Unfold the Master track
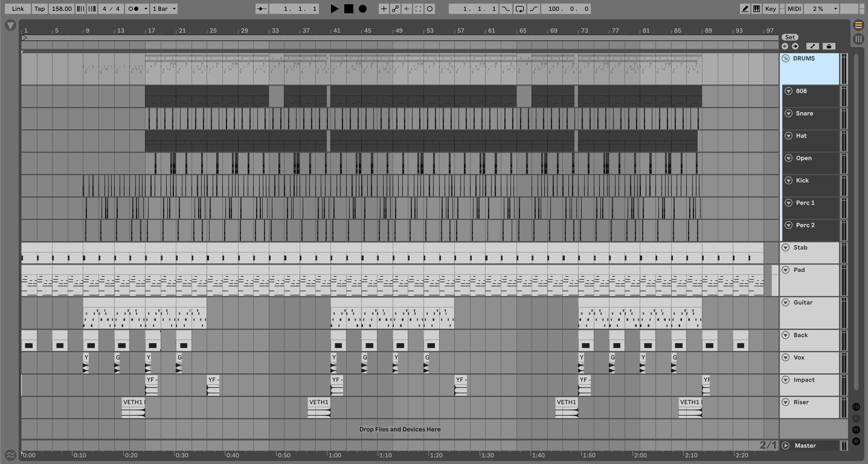The height and width of the screenshot is (464, 868). [786, 446]
